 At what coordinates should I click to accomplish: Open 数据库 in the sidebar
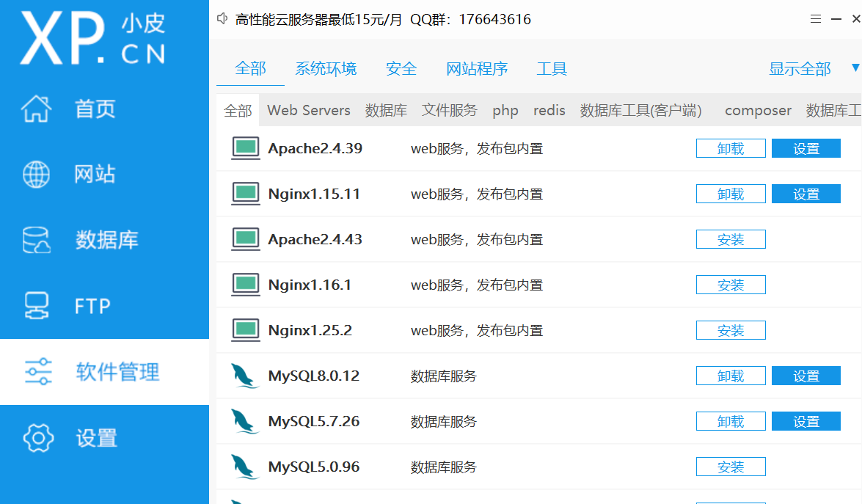(x=106, y=240)
